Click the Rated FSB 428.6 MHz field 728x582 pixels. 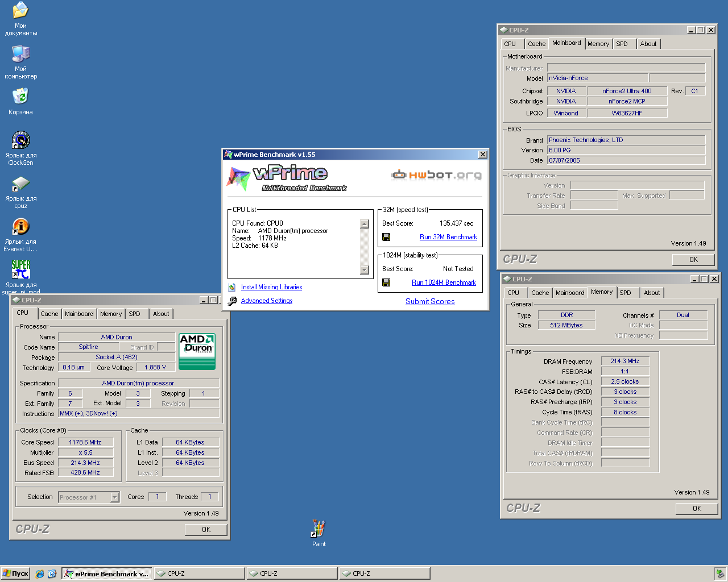85,473
